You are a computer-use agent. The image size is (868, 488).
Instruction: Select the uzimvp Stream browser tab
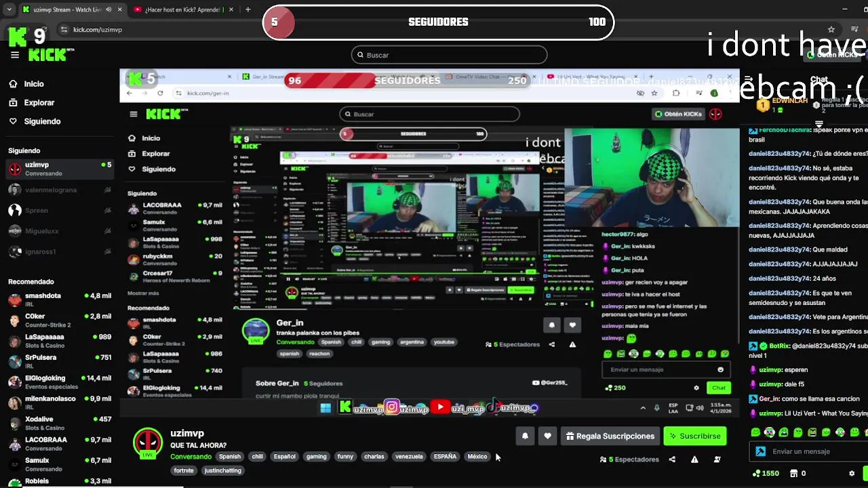click(x=72, y=9)
